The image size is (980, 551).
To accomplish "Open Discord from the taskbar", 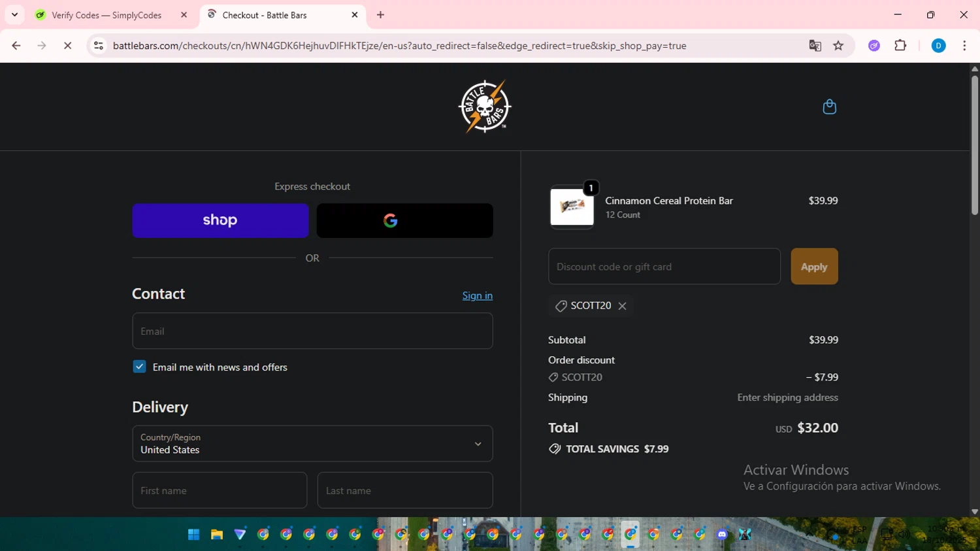I will (722, 535).
